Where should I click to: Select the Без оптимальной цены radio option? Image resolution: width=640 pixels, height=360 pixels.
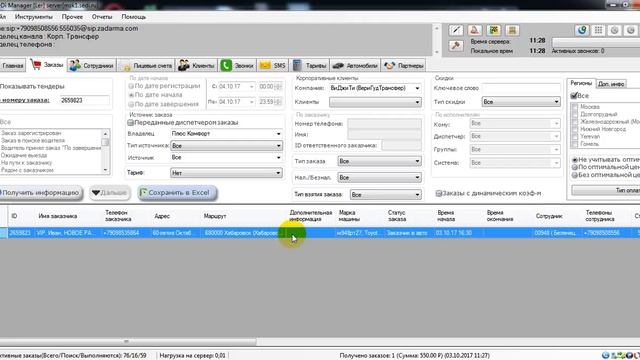575,175
